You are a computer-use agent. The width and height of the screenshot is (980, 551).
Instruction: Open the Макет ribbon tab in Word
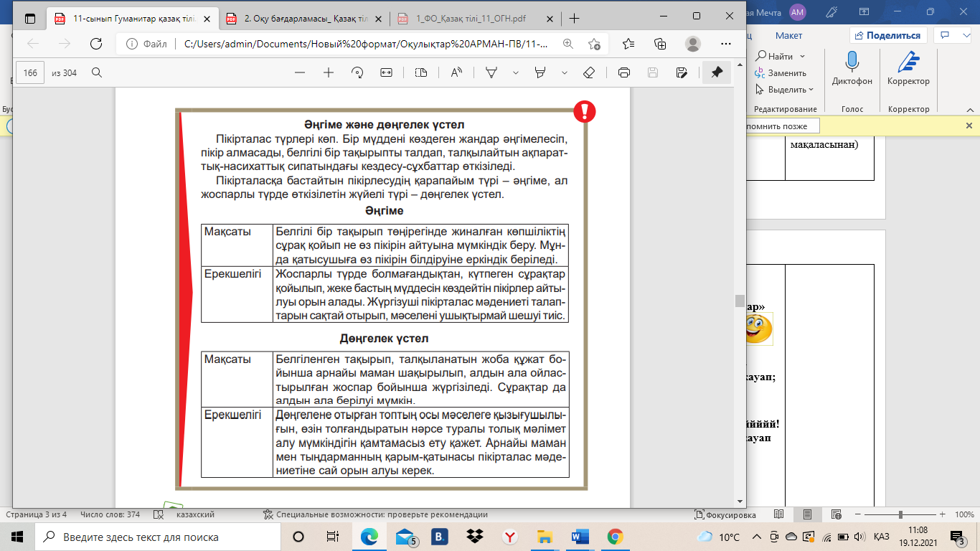(788, 35)
